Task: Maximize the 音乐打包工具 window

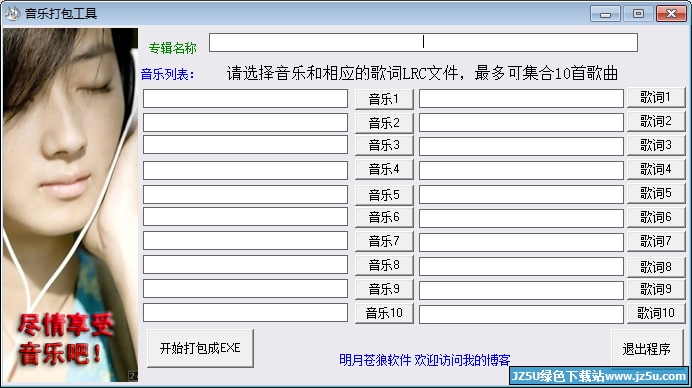Action: (638, 14)
